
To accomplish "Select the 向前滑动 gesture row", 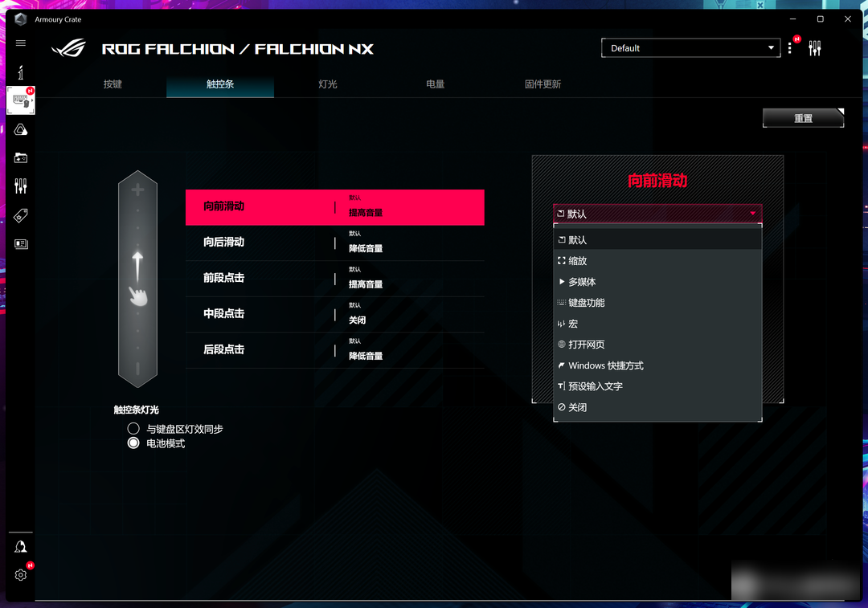I will click(x=335, y=207).
